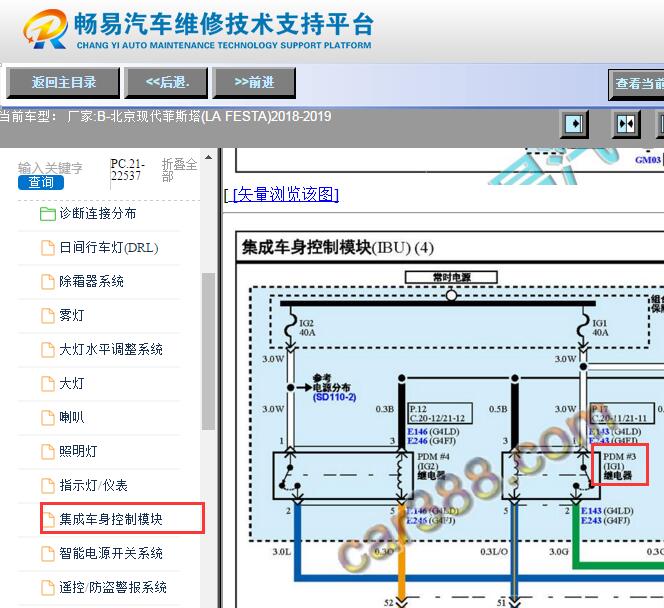Click the 查看当前 button at top right
Image resolution: width=664 pixels, height=608 pixels.
[636, 84]
